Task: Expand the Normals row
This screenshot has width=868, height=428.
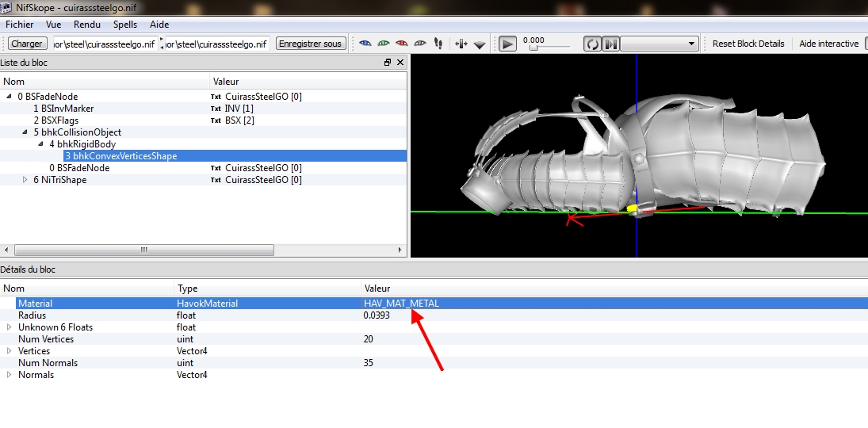Action: point(9,375)
